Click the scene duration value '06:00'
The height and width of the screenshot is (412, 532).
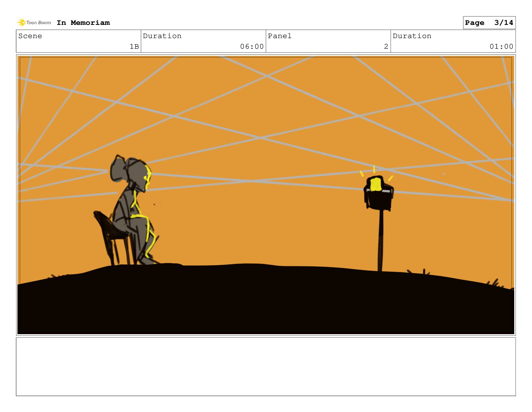pos(252,46)
